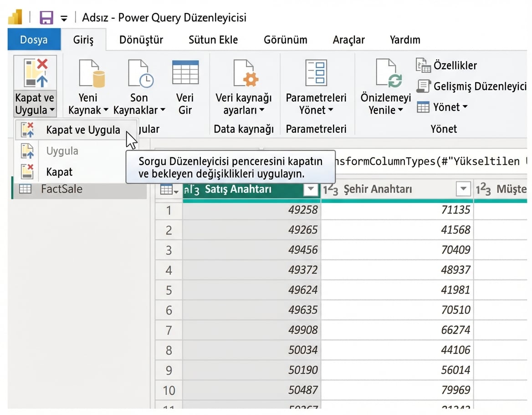The width and height of the screenshot is (532, 415).
Task: Click the table corner menu icon in grid
Action: point(169,190)
